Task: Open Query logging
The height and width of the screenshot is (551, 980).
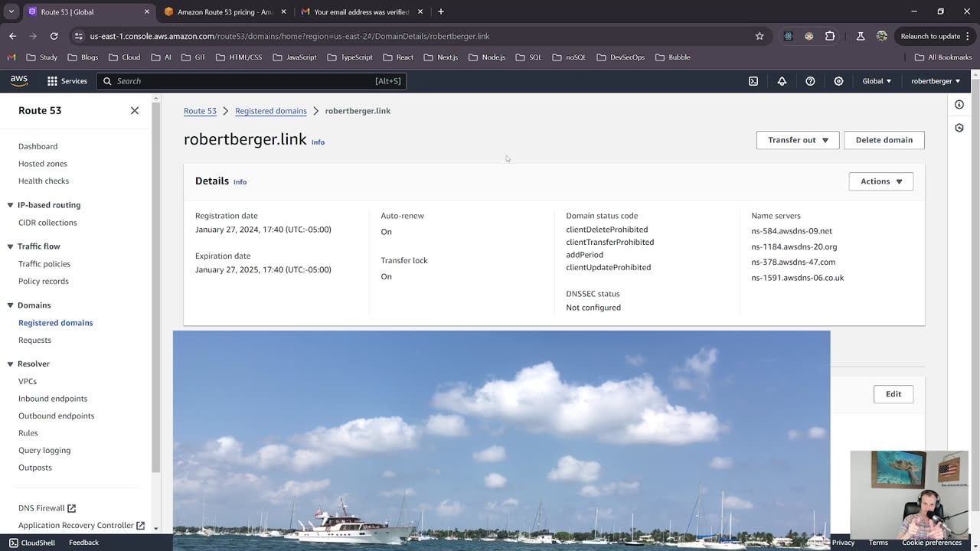Action: 44,451
